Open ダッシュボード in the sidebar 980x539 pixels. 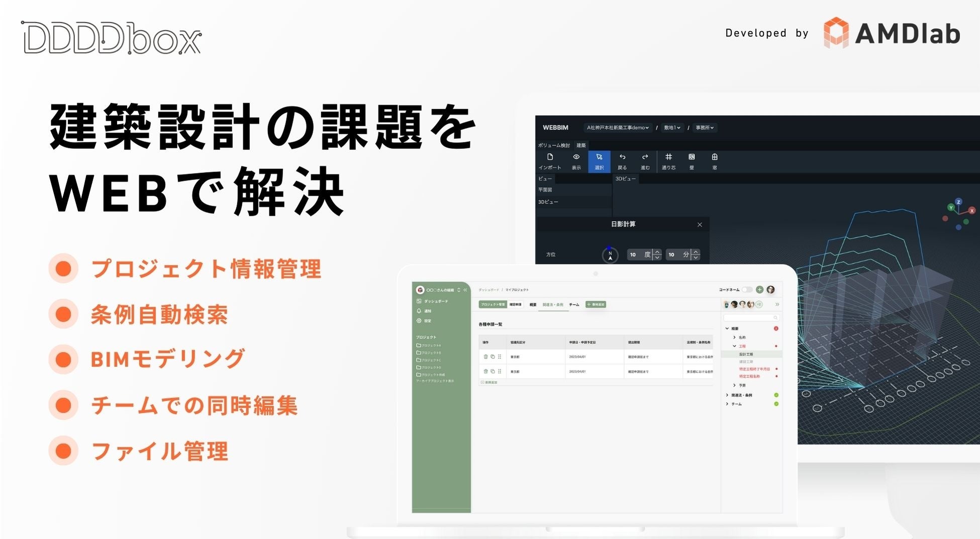(432, 301)
